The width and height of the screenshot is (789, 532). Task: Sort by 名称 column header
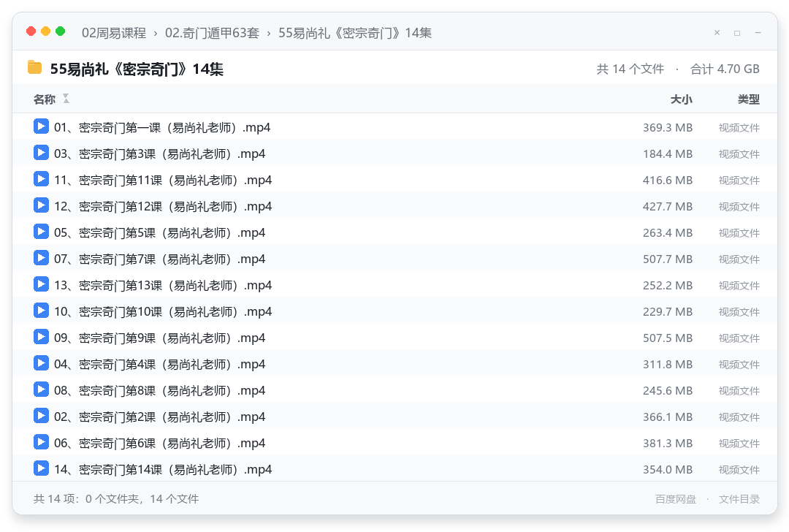45,99
